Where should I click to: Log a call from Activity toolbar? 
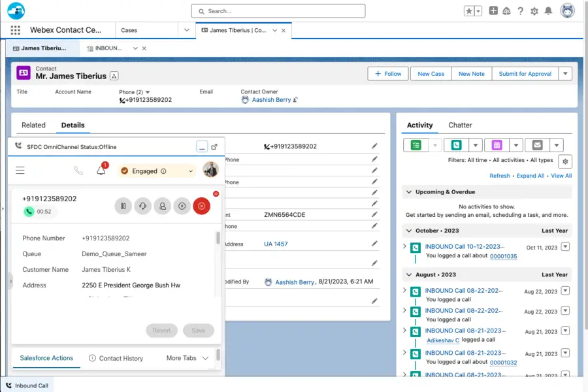(456, 145)
